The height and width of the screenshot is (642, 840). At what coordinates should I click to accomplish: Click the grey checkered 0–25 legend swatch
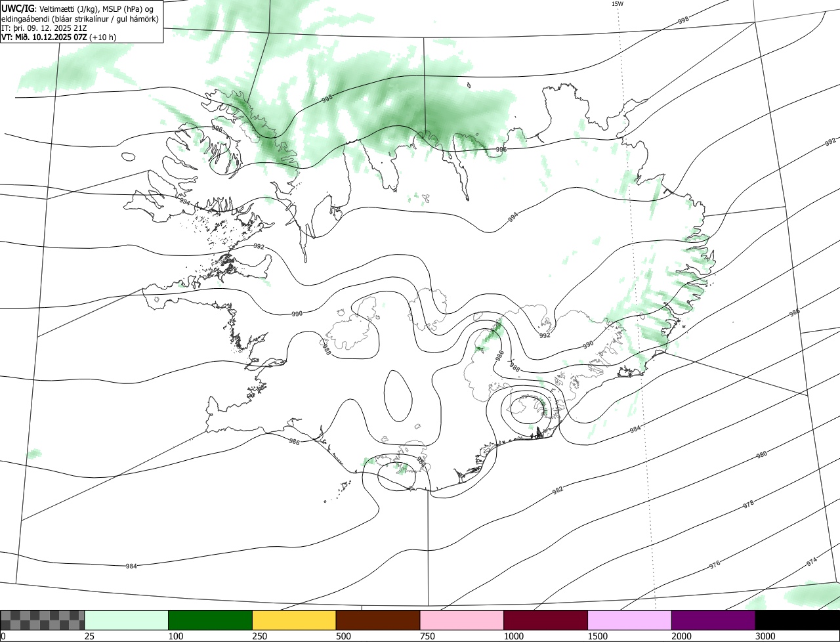tap(43, 620)
